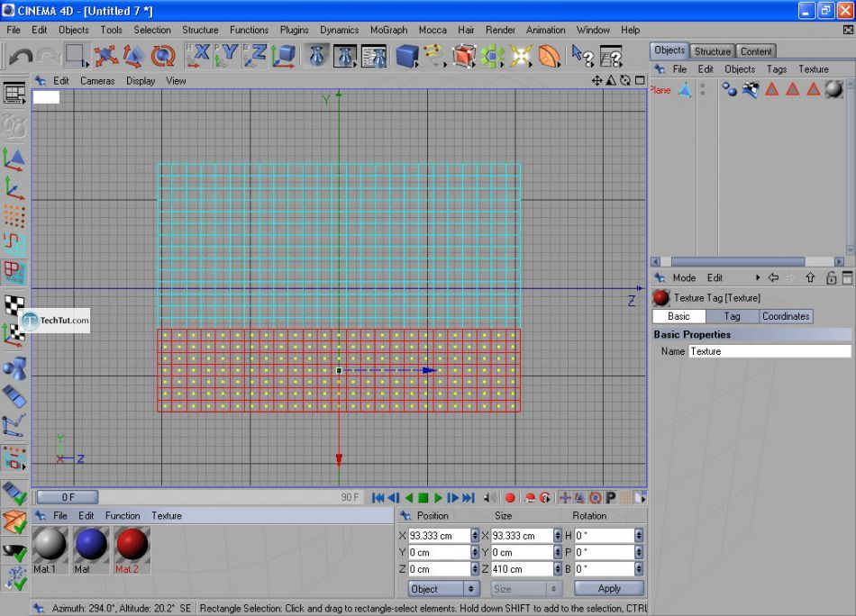Open the Render menu
Image resolution: width=856 pixels, height=616 pixels.
click(500, 30)
